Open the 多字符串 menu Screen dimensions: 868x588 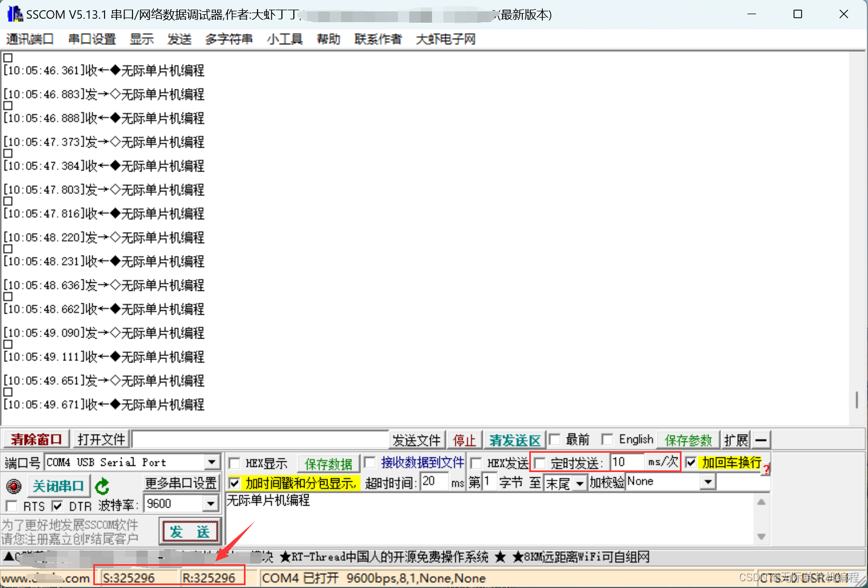click(x=229, y=39)
